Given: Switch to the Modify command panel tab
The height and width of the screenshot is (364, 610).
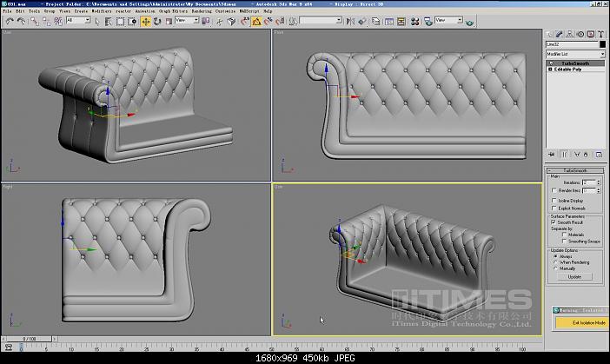Looking at the screenshot, I should 559,34.
